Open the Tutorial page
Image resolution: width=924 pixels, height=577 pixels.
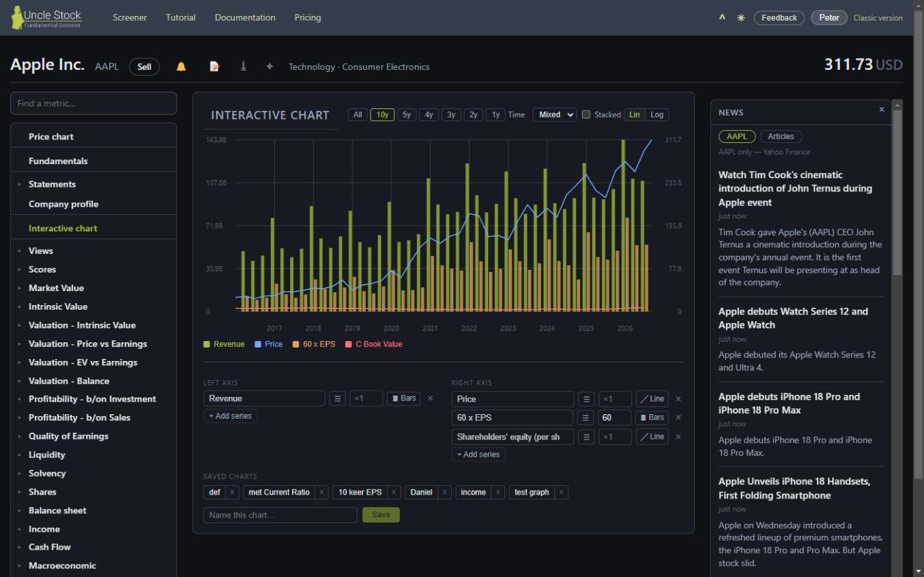click(x=180, y=17)
